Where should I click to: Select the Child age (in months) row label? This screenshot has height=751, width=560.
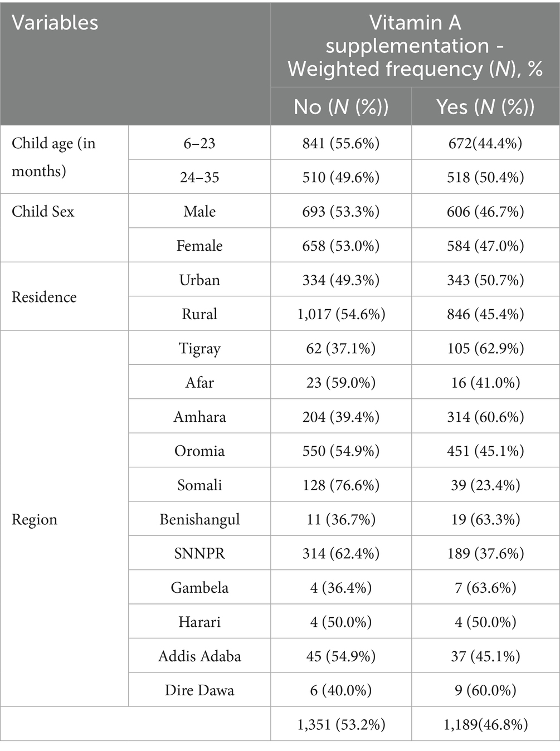(x=53, y=157)
